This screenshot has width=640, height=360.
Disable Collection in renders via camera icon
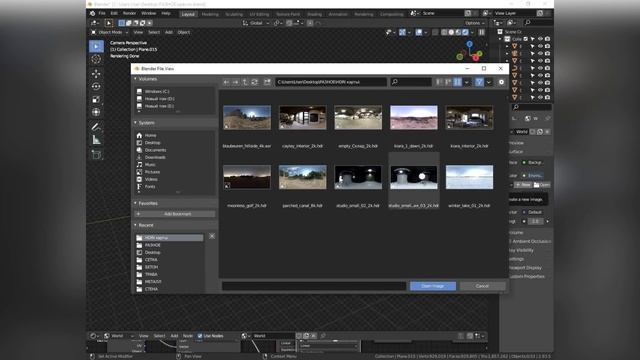click(x=547, y=39)
